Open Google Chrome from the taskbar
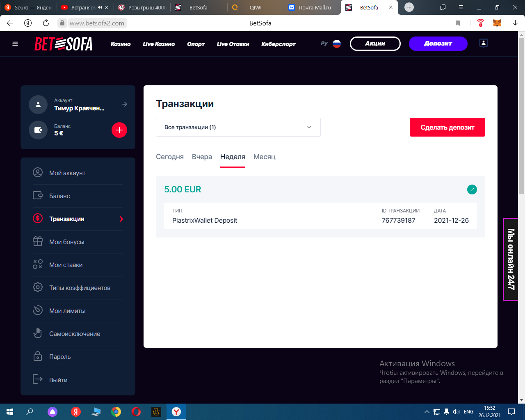The width and height of the screenshot is (525, 420). [x=116, y=412]
